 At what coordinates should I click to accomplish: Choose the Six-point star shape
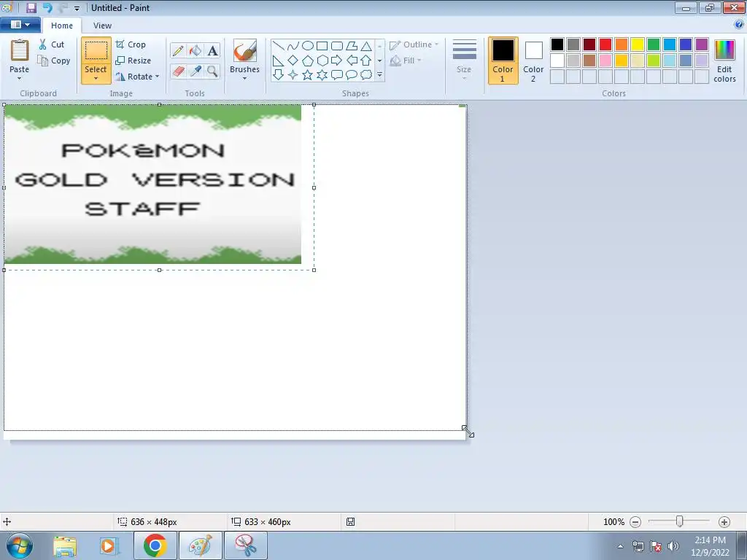coord(322,75)
